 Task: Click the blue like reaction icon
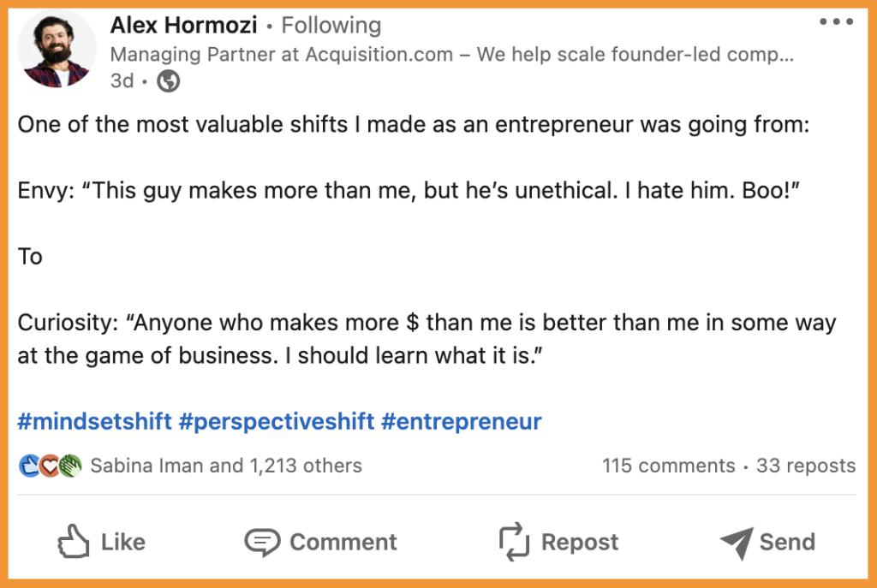coord(29,466)
